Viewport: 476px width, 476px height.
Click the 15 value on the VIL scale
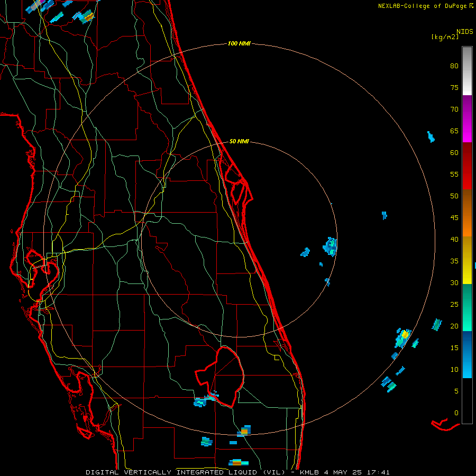(x=454, y=347)
